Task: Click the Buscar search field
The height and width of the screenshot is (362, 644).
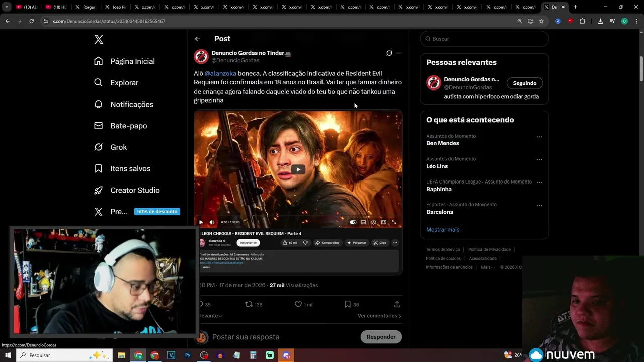Action: click(x=485, y=39)
